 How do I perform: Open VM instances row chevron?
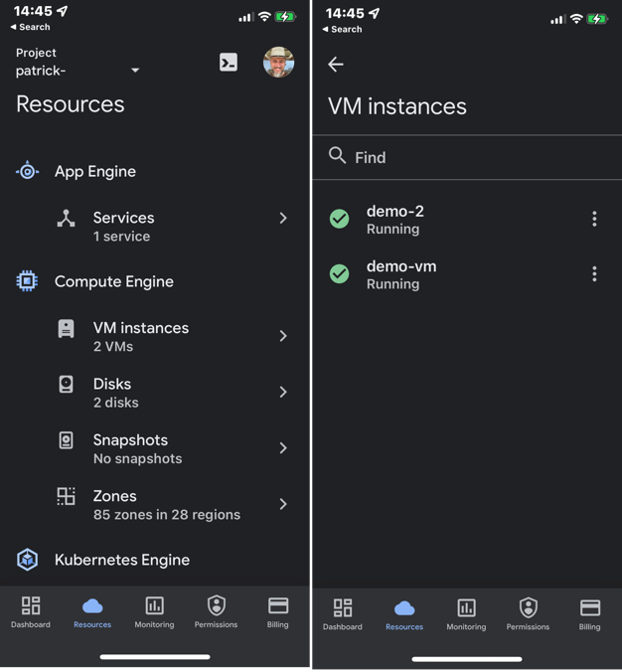coord(283,336)
